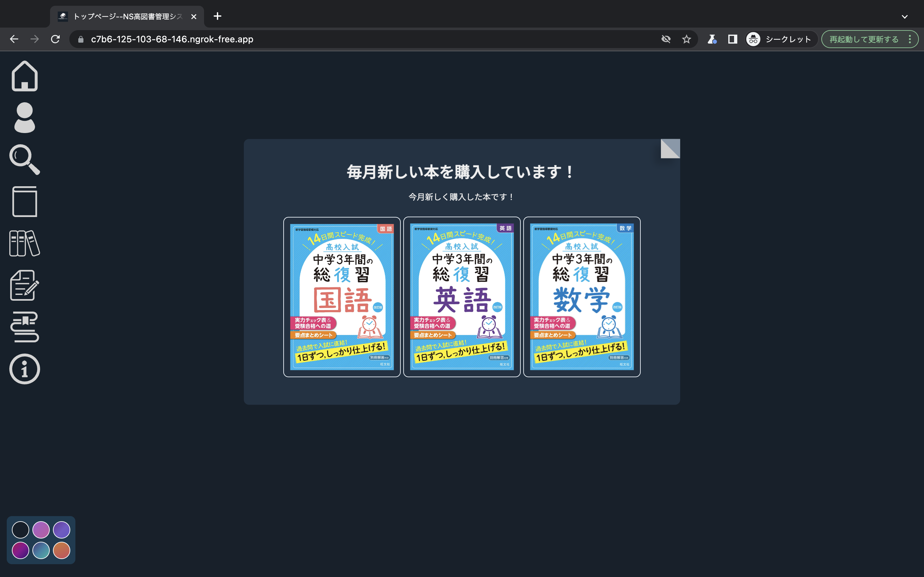Image resolution: width=924 pixels, height=577 pixels.
Task: Switch to the NS高図書管理システム tab
Action: (126, 16)
